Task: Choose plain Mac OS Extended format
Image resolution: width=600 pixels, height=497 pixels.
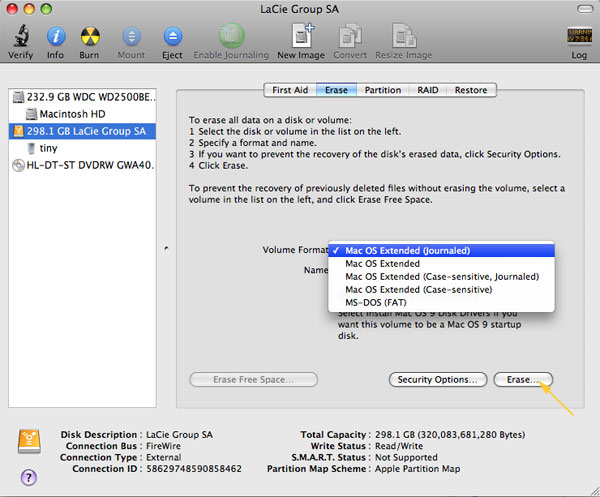Action: (x=442, y=264)
